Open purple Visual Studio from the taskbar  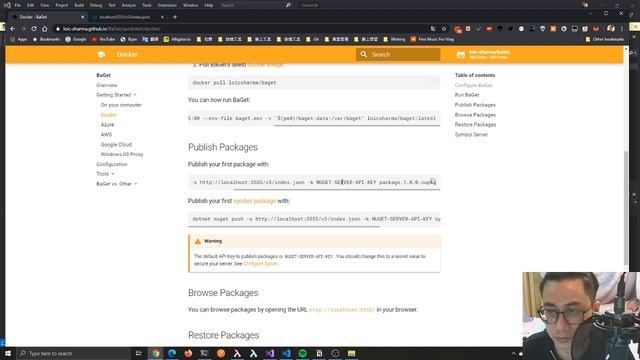pyautogui.click(x=270, y=353)
